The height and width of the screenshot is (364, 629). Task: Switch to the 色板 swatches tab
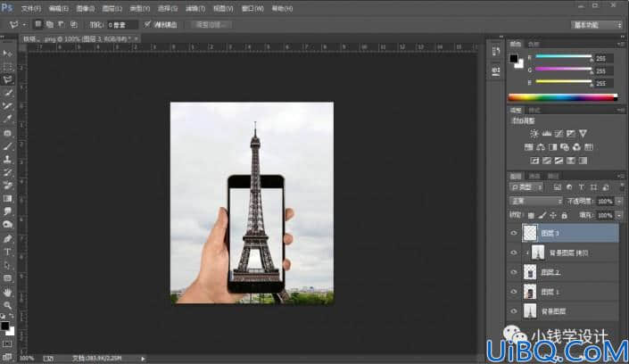(x=534, y=44)
